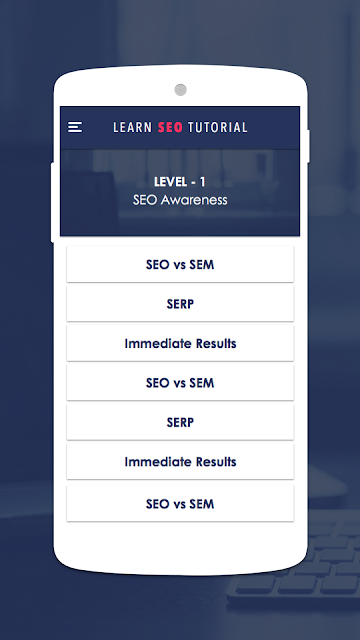This screenshot has width=360, height=640.
Task: Select the second Immediate Results item
Action: click(x=180, y=462)
